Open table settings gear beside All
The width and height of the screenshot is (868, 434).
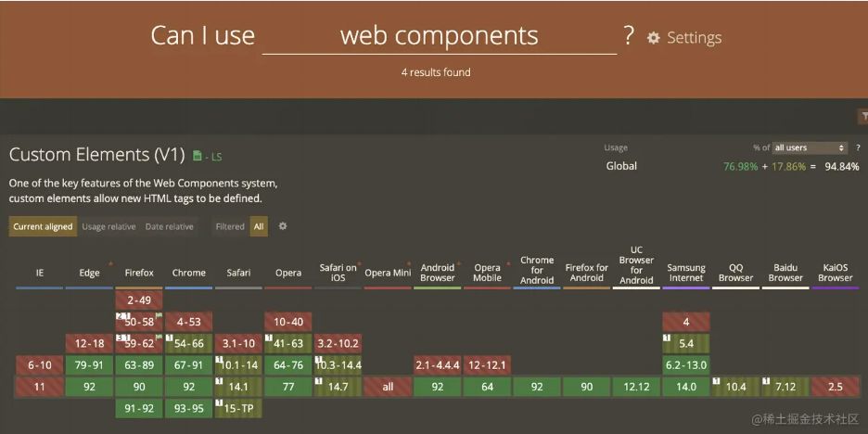pos(282,226)
